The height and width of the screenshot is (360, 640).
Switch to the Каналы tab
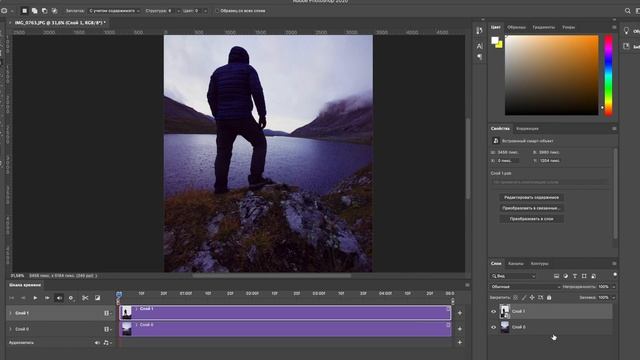(x=516, y=264)
